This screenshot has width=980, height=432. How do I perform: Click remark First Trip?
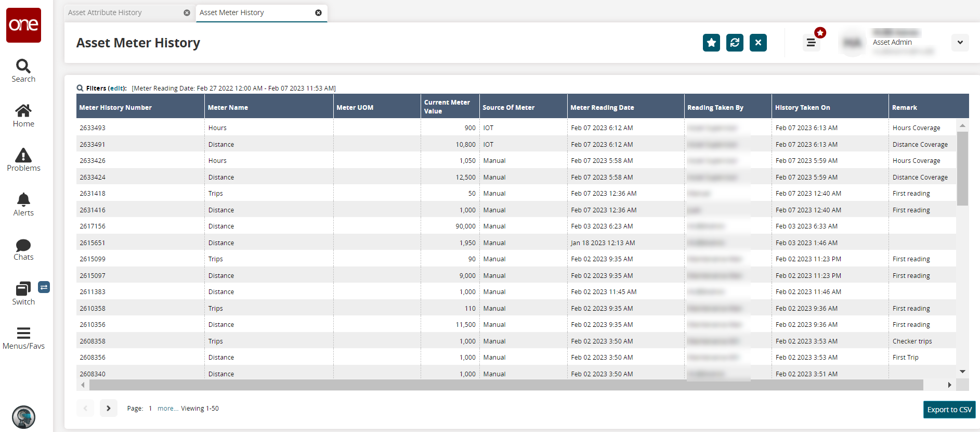[905, 358]
